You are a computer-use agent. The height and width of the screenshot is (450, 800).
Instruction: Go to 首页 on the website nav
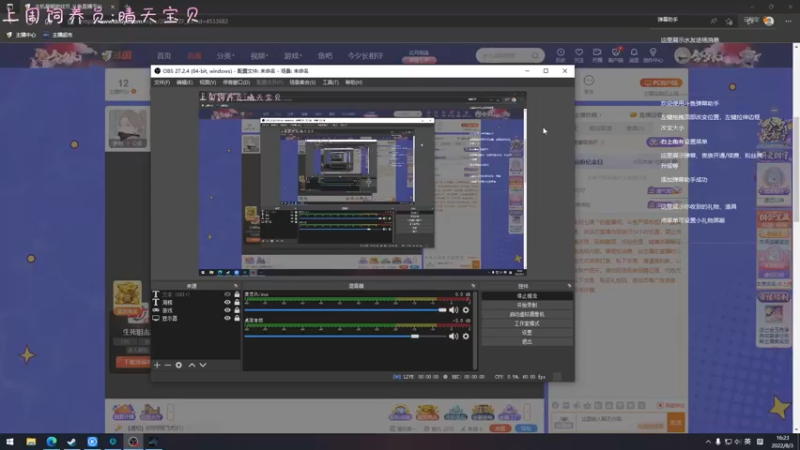(164, 56)
